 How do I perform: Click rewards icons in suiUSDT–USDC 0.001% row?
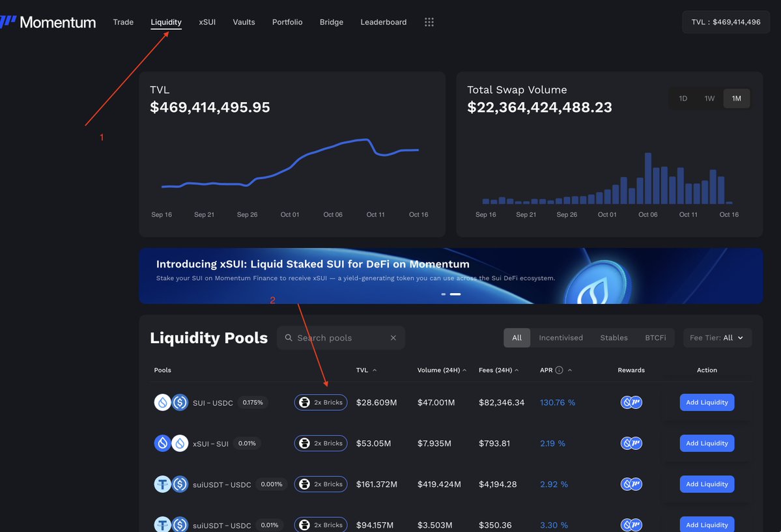[631, 484]
